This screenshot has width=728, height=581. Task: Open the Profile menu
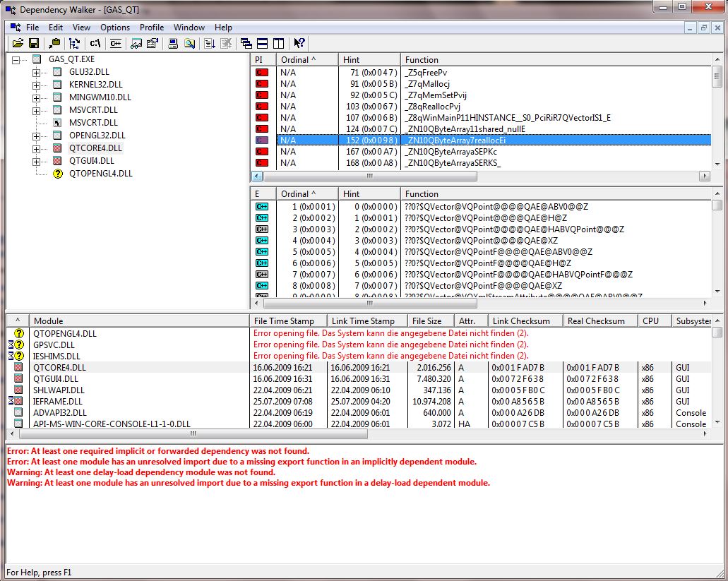(x=152, y=28)
